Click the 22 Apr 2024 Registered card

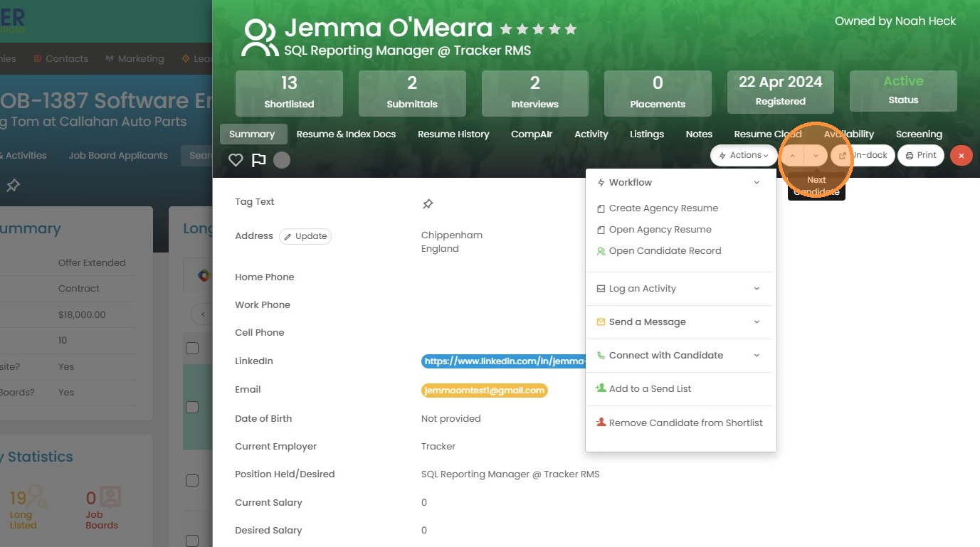point(781,91)
